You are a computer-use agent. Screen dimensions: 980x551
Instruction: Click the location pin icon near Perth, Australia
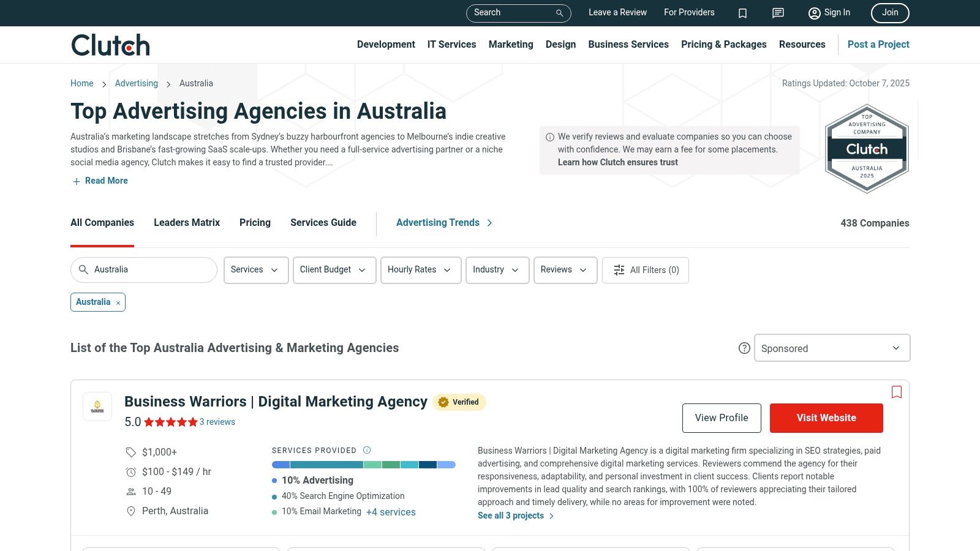[x=130, y=511]
